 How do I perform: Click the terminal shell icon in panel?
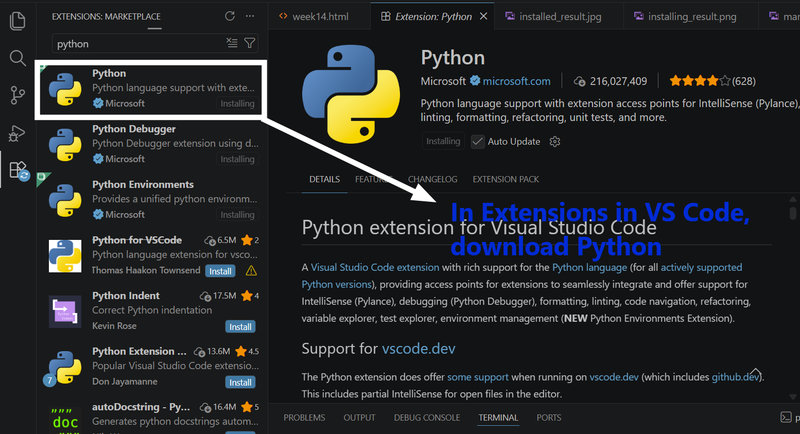[x=786, y=418]
